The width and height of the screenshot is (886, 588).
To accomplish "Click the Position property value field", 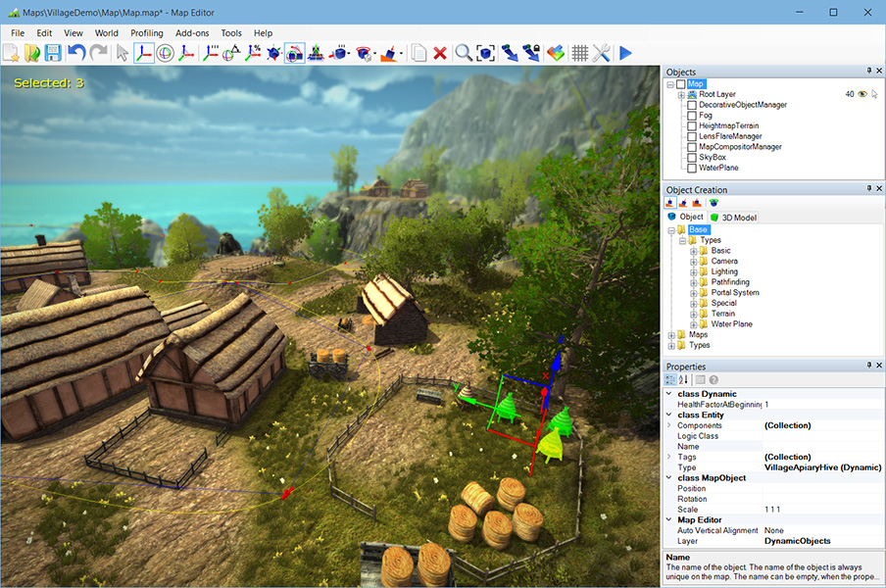I will (822, 489).
